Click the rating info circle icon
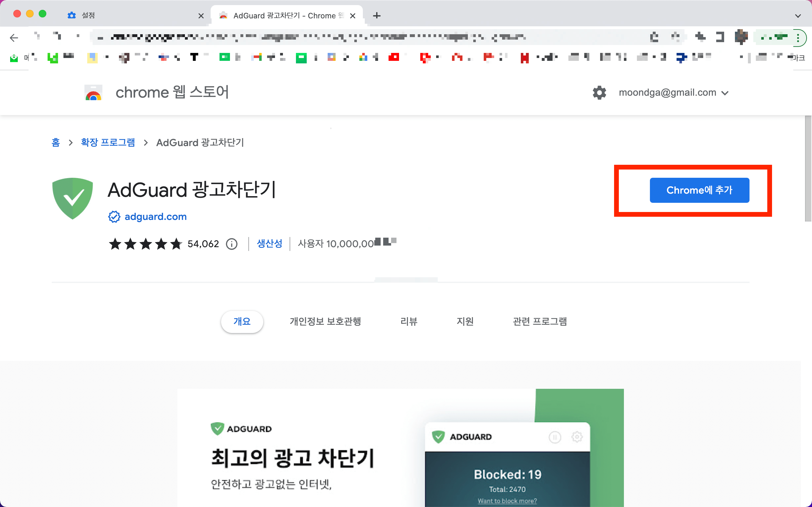Image resolution: width=812 pixels, height=507 pixels. tap(232, 244)
